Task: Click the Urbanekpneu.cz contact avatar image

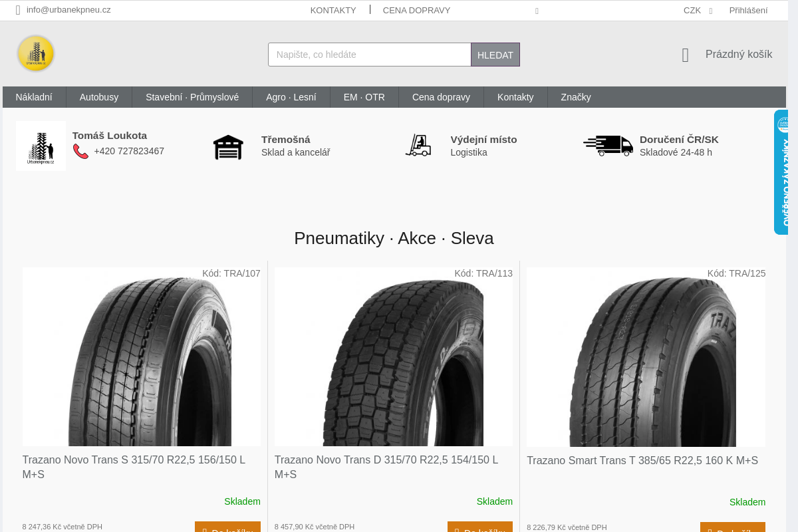Action: click(x=41, y=146)
